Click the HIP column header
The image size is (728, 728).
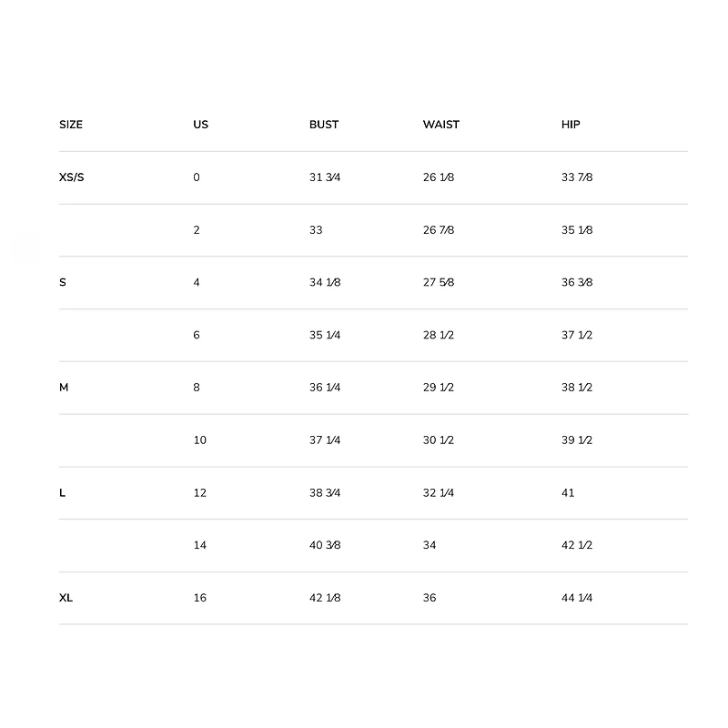click(571, 125)
